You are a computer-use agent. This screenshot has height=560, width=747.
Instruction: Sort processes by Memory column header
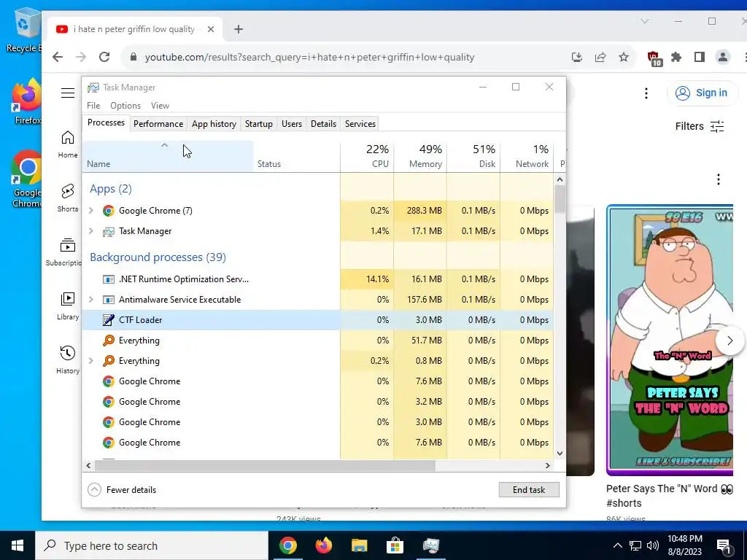[x=421, y=156]
